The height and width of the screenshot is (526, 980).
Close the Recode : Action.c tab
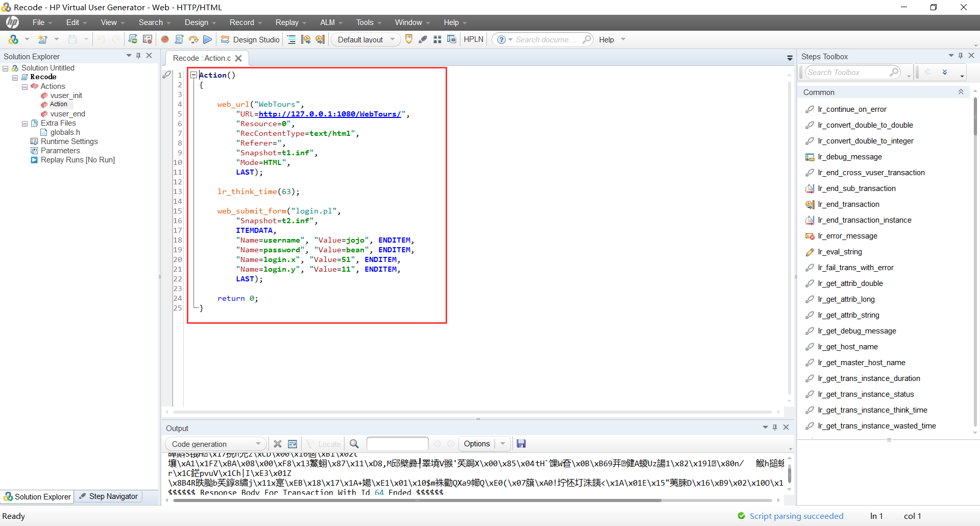pos(238,58)
